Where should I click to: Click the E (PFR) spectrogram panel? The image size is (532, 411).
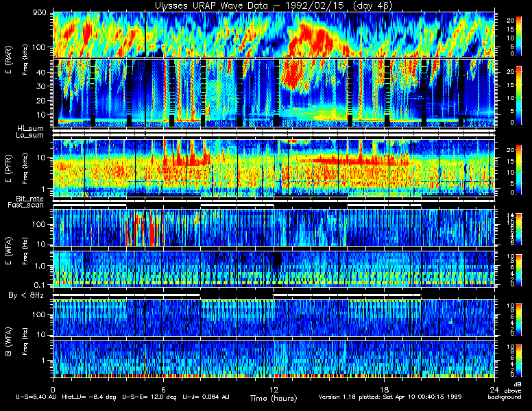click(274, 169)
